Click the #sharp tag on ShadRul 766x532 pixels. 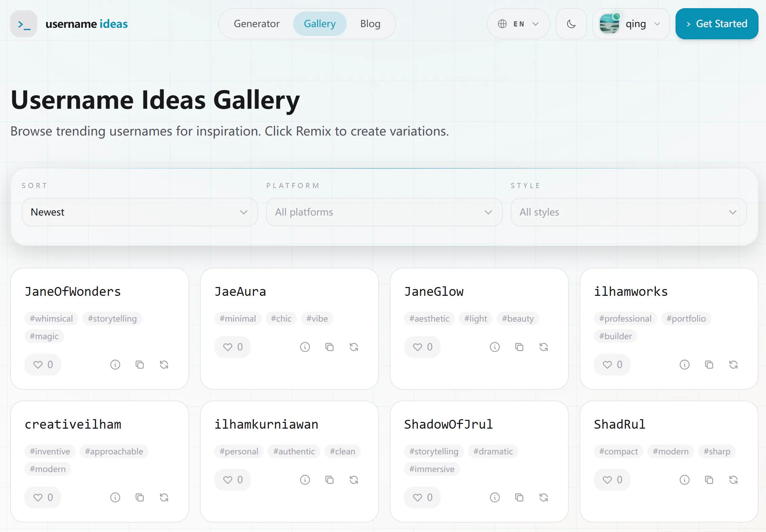(717, 451)
